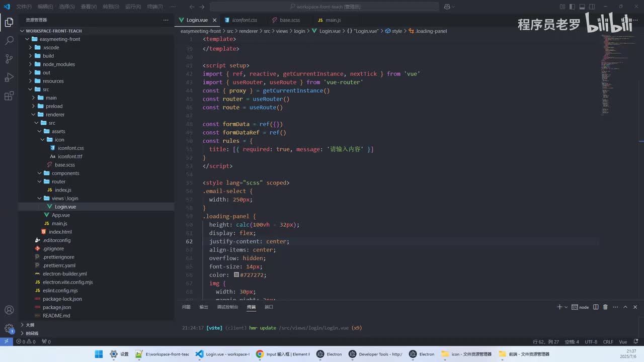Open the Explorer view in the activity bar
644x362 pixels.
[x=9, y=22]
